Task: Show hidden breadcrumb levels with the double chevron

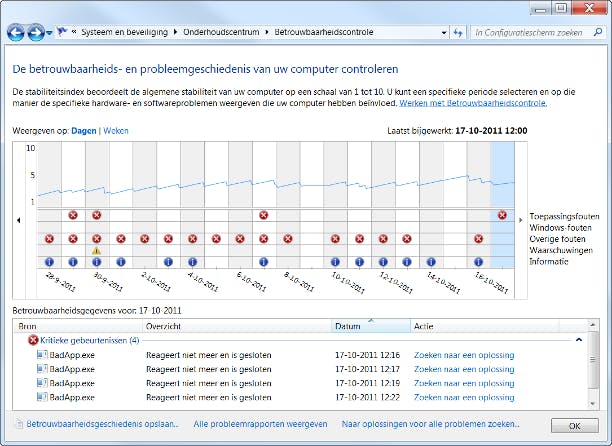Action: [74, 32]
